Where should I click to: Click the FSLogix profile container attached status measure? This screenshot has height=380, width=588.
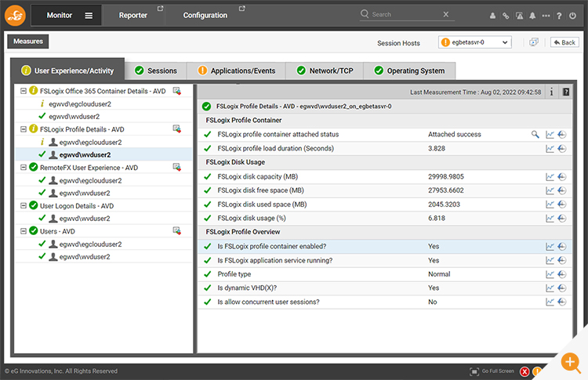pyautogui.click(x=278, y=134)
